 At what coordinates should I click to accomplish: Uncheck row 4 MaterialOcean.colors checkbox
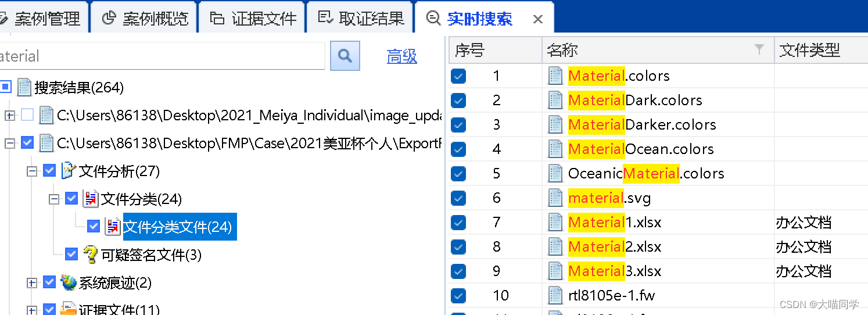459,149
